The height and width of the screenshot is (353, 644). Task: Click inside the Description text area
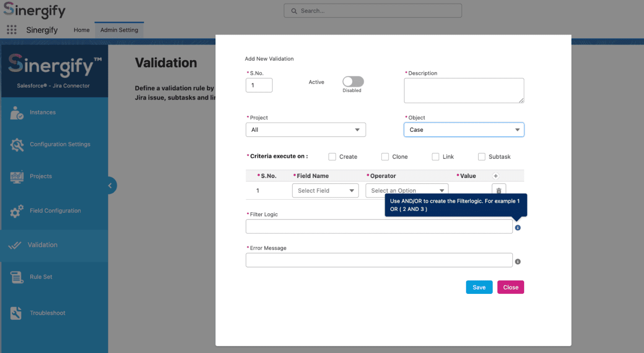click(464, 91)
